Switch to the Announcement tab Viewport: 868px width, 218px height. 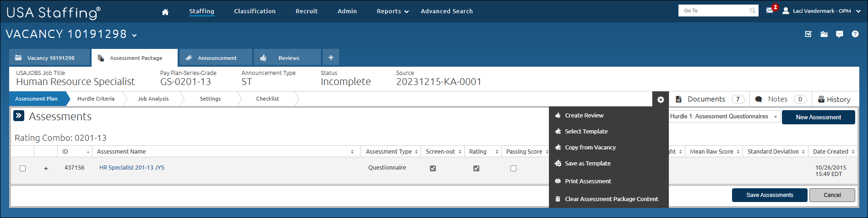[x=216, y=58]
